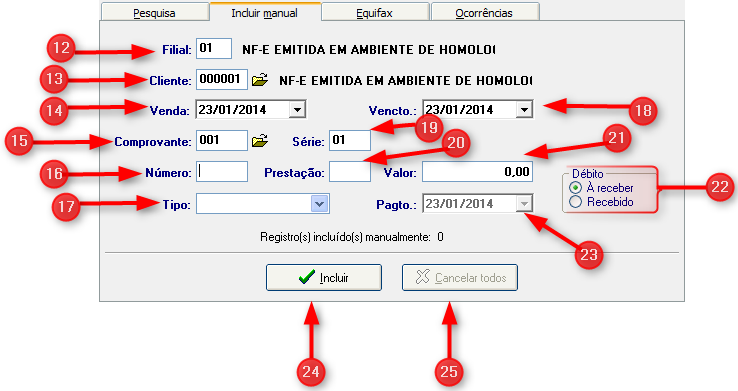Open the Ocorrências tab
This screenshot has height=391, width=738.
coord(484,13)
